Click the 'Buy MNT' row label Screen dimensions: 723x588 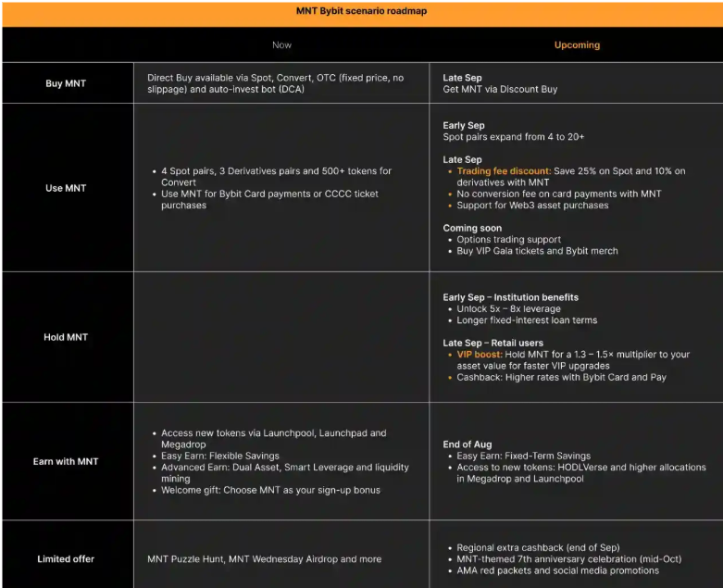(66, 83)
